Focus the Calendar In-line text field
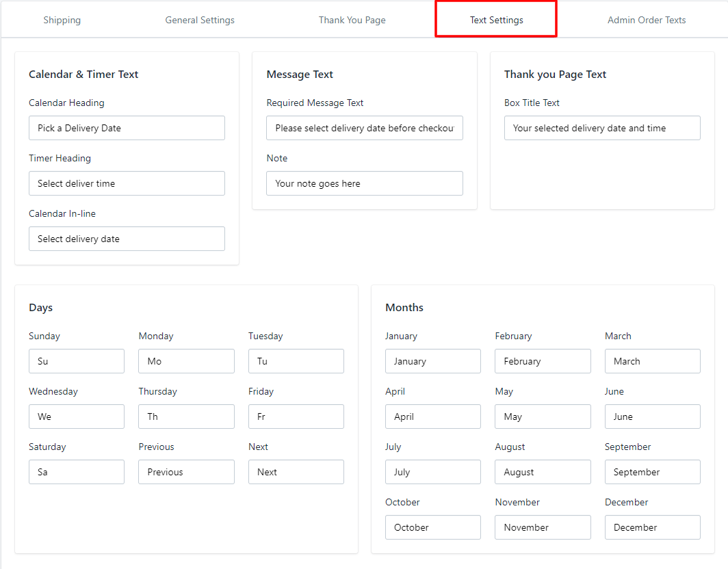 (127, 239)
